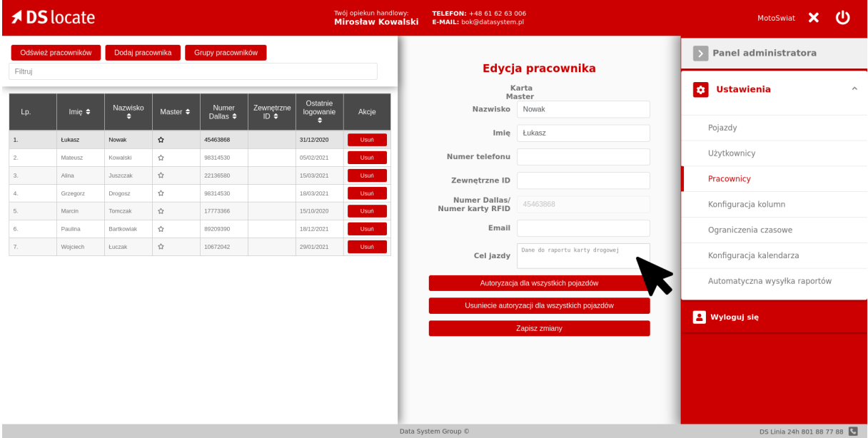Click Autoryzacja dla wszystkich pojazdów
Image resolution: width=868 pixels, height=438 pixels.
[x=539, y=283]
